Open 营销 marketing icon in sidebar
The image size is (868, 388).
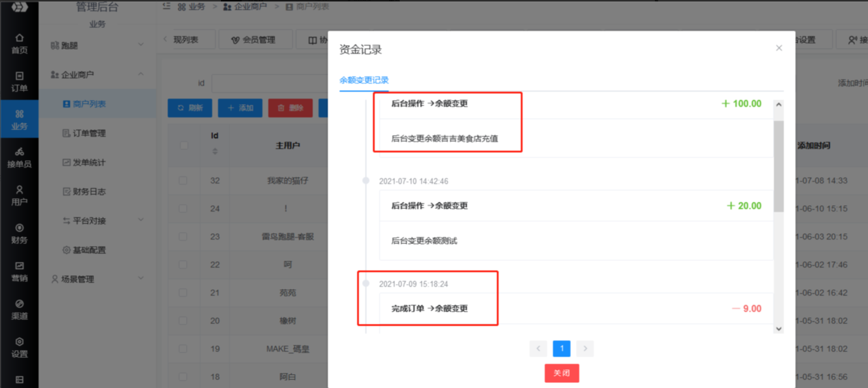(x=19, y=272)
